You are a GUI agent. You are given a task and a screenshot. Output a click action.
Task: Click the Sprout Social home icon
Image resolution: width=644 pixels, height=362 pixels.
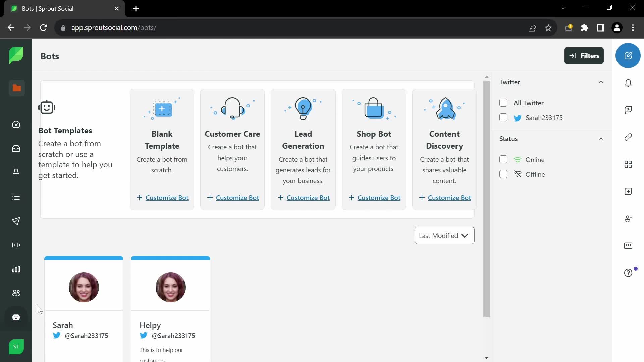(16, 55)
